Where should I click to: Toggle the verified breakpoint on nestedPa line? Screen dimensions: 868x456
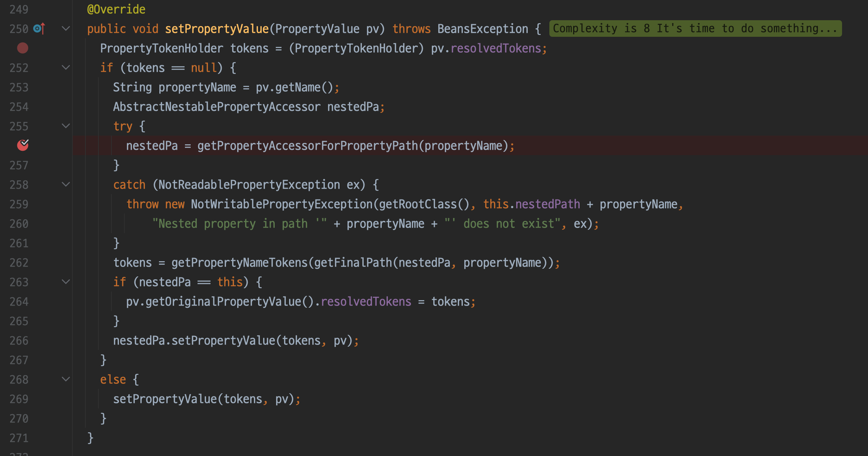[x=22, y=145]
